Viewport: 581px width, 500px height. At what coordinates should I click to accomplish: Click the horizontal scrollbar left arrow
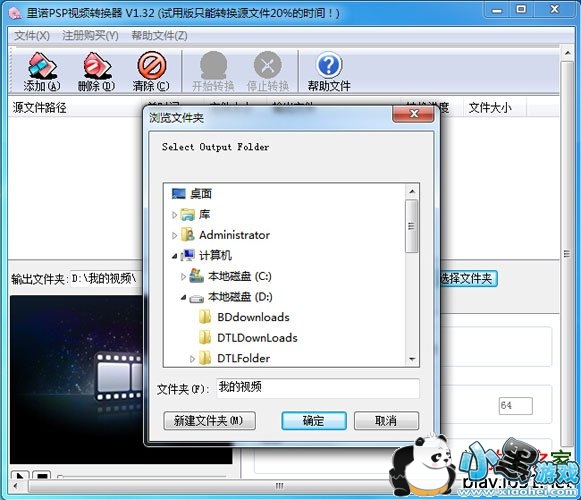(x=15, y=486)
